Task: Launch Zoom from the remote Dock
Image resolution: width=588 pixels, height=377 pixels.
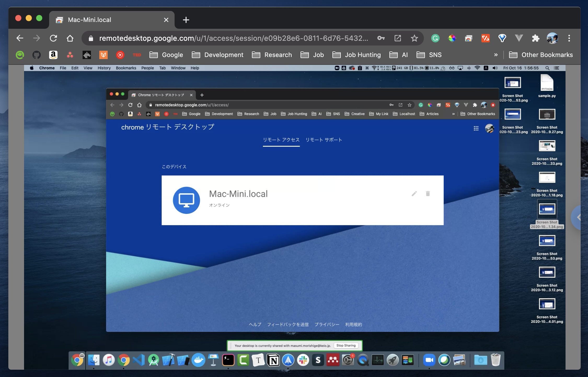Action: (429, 360)
